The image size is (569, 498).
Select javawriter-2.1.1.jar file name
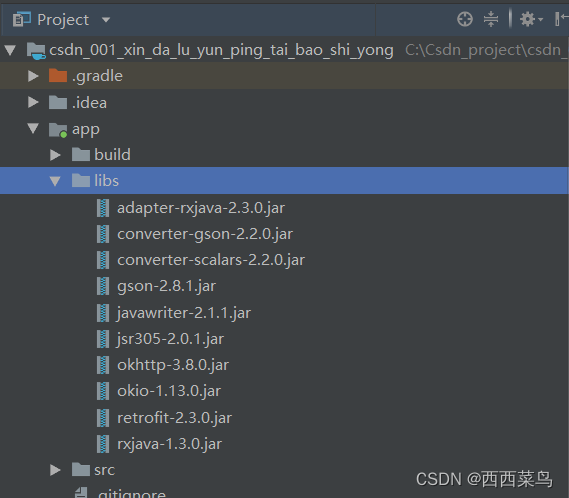(x=184, y=313)
